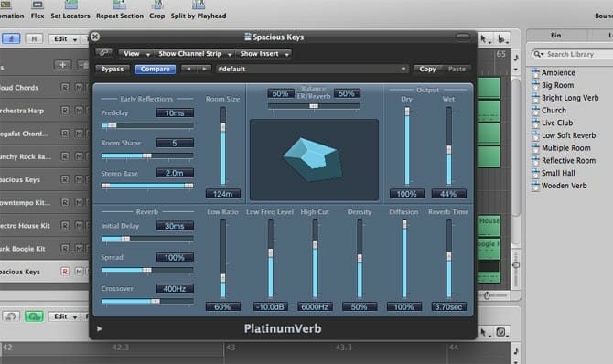Click the Reverb Time slider

coord(449,259)
